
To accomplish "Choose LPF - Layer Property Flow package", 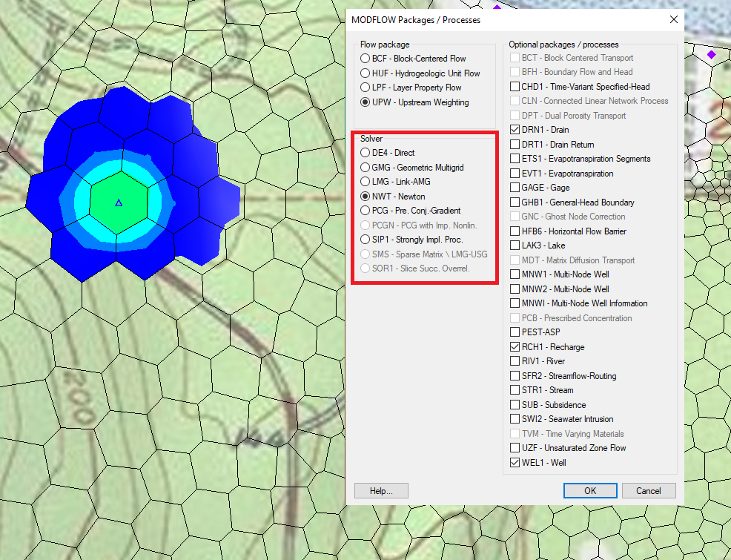I will [x=365, y=88].
